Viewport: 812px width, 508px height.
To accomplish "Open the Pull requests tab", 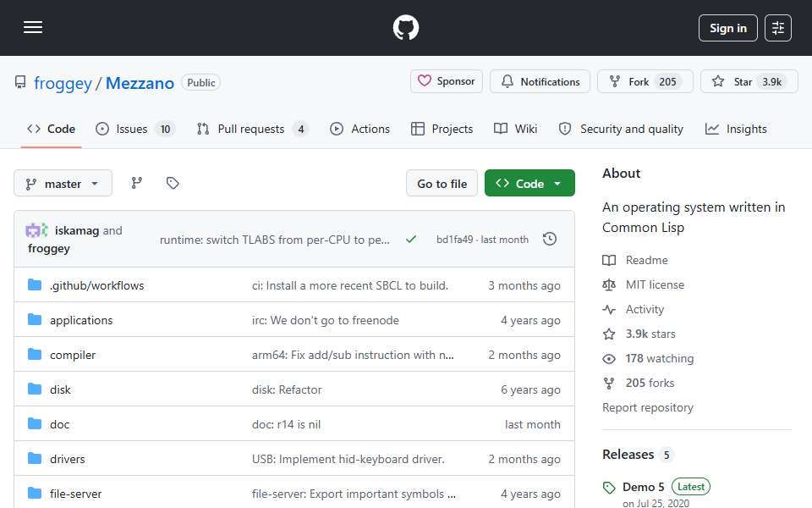I will click(253, 129).
